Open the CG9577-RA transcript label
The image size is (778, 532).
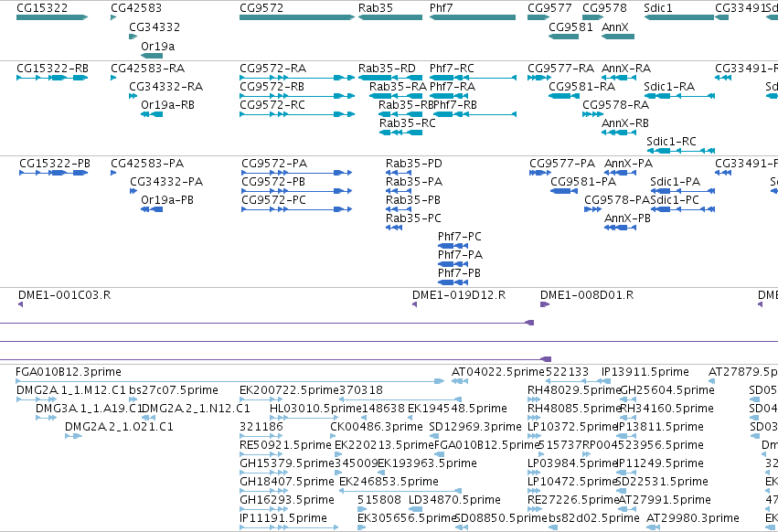point(560,68)
